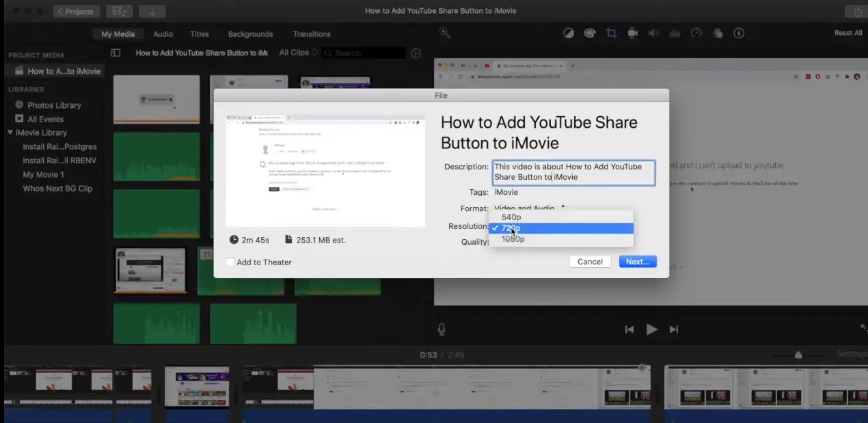This screenshot has height=423, width=868.
Task: Open the color balance tool
Action: 568,33
